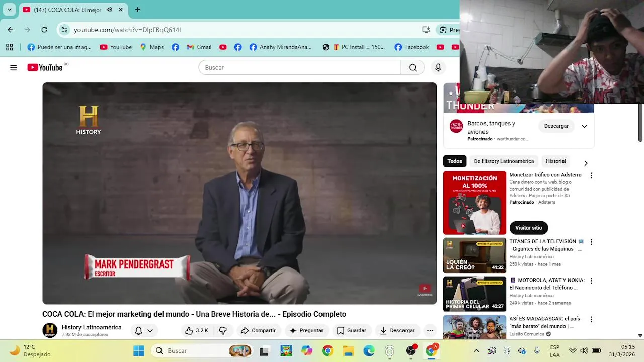Open OBS Studio from the taskbar

coord(411,350)
